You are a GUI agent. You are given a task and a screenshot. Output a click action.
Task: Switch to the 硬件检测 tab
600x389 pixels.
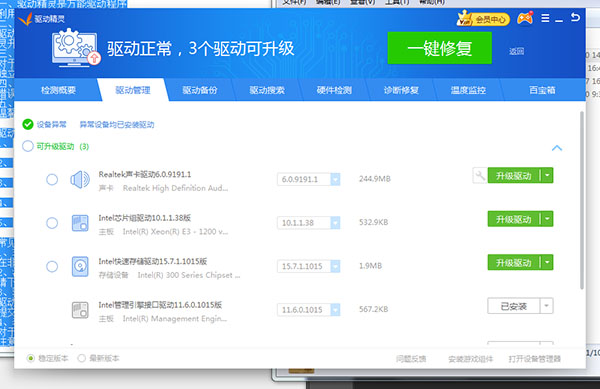334,90
